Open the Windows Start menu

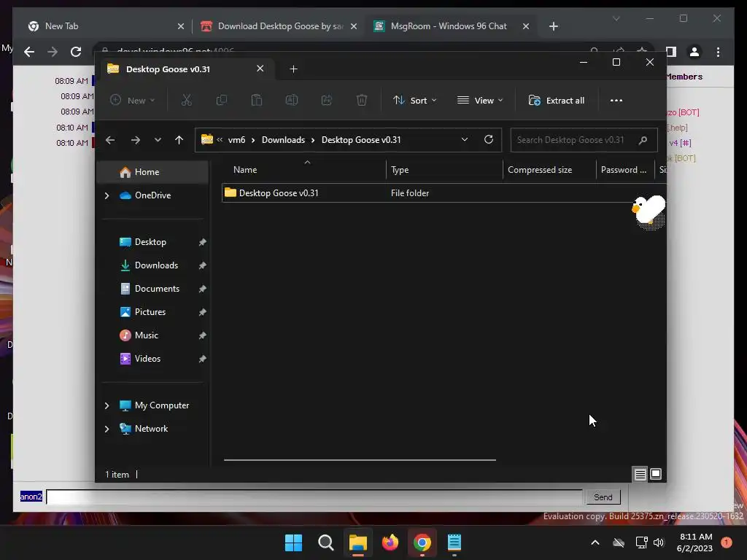click(293, 542)
